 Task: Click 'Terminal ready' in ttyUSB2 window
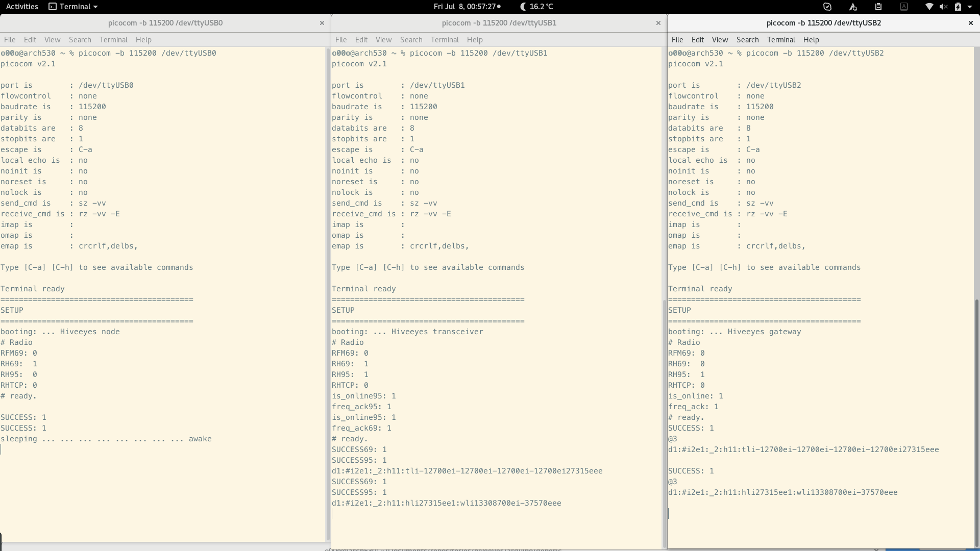pyautogui.click(x=700, y=289)
